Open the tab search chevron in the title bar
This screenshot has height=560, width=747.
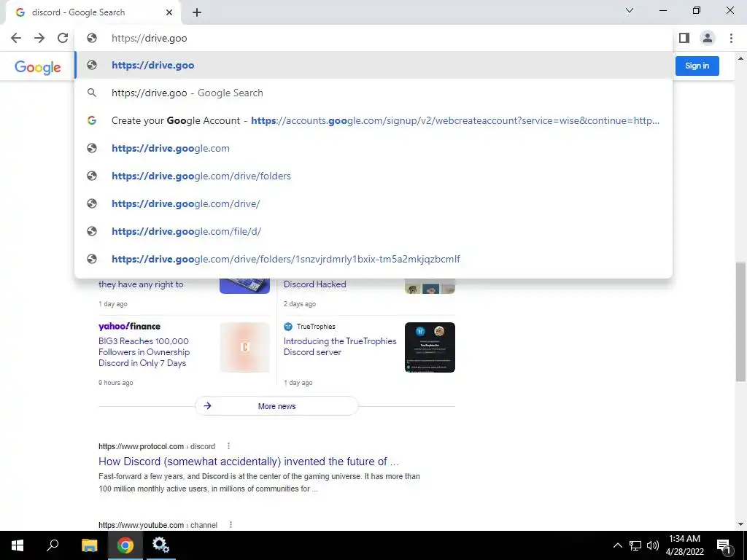click(630, 10)
